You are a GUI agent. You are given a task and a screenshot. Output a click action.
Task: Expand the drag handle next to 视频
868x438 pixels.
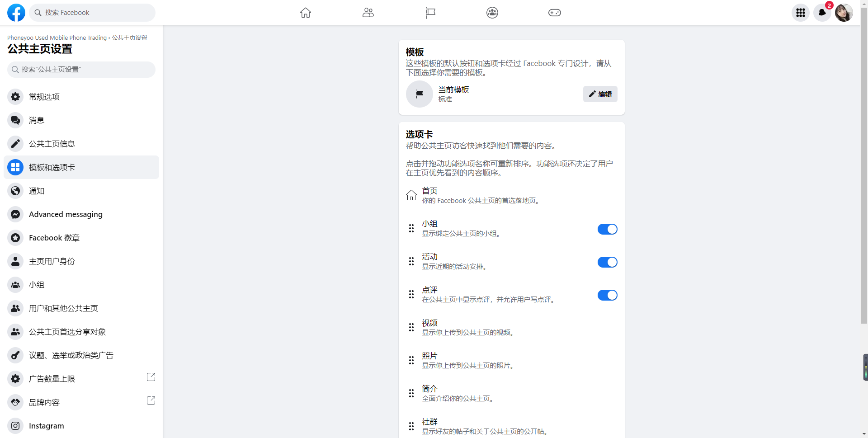pyautogui.click(x=411, y=327)
